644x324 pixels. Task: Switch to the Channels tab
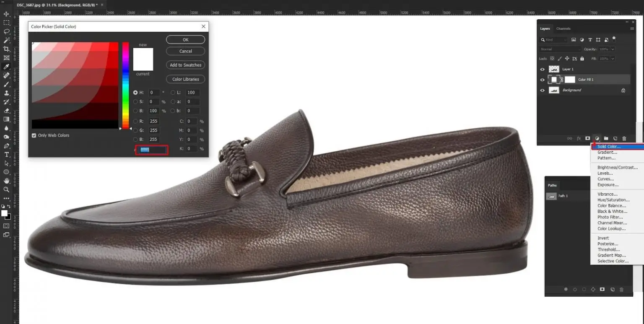pos(563,29)
